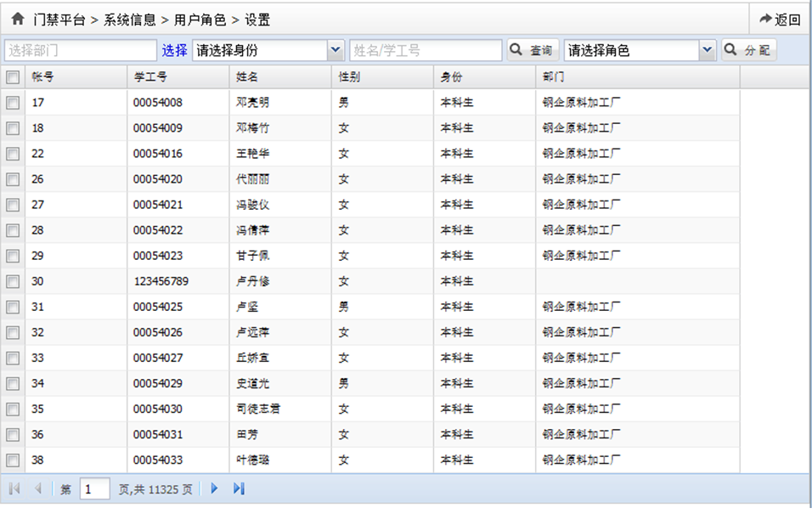The height and width of the screenshot is (514, 812).
Task: Jump to the last page
Action: pos(239,489)
